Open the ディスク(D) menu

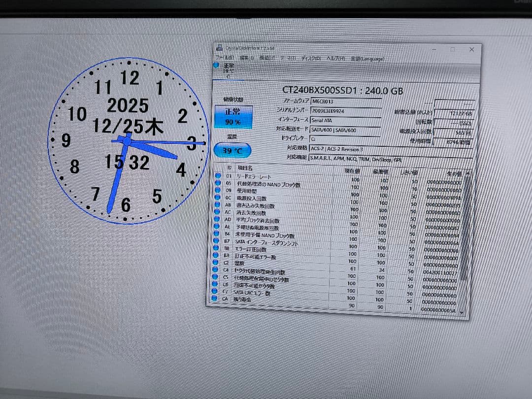pyautogui.click(x=311, y=58)
